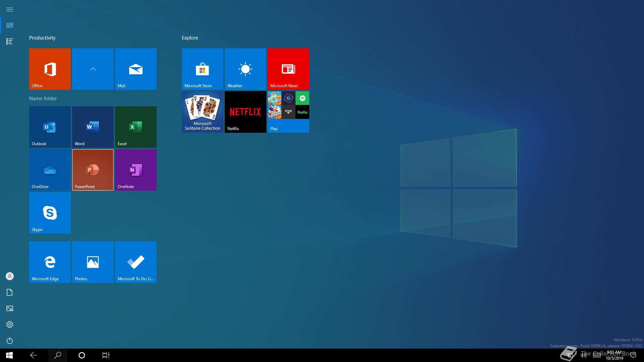Launch Skype from its tile

click(x=50, y=213)
